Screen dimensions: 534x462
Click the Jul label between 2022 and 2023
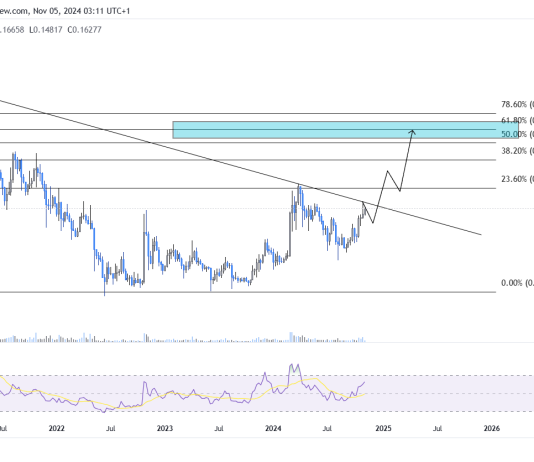pyautogui.click(x=110, y=428)
